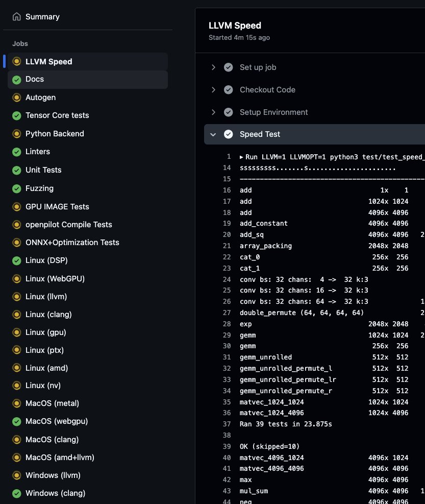Expand the Run LLVM=1 command log line

(241, 157)
